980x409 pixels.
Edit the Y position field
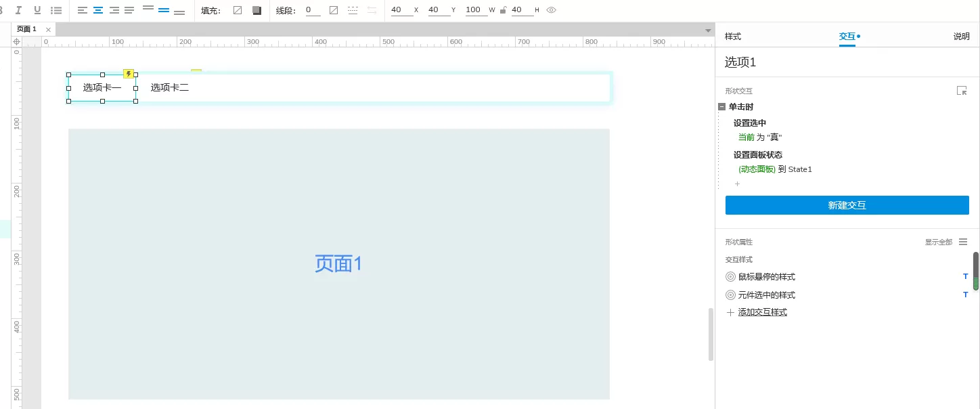coord(439,10)
